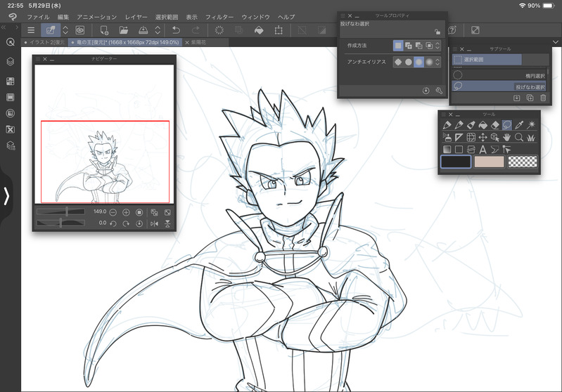Delete sub tool with the trash icon

(543, 98)
